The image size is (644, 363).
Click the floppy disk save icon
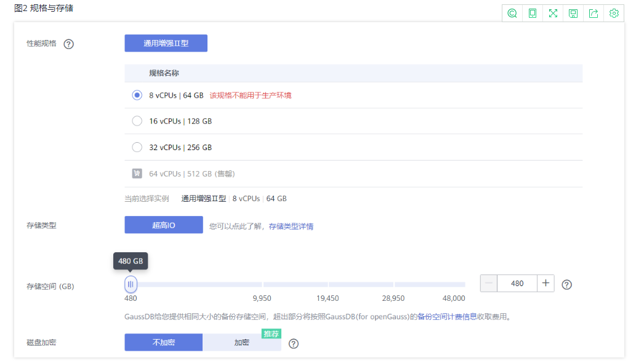coord(573,14)
